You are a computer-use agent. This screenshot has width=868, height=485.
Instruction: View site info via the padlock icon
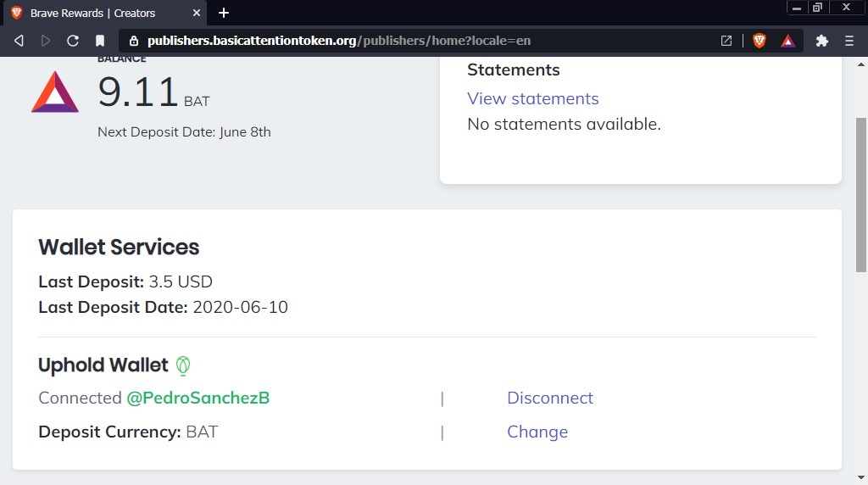click(133, 41)
